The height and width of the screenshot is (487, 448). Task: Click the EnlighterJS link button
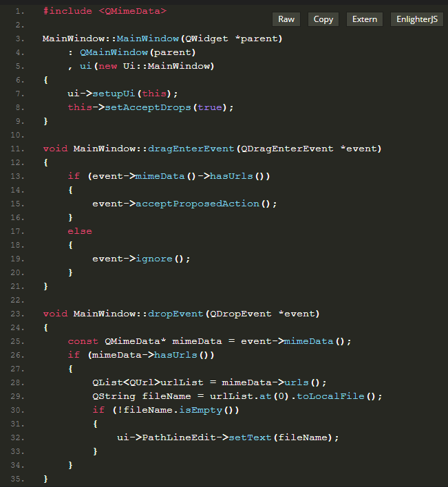tap(417, 19)
